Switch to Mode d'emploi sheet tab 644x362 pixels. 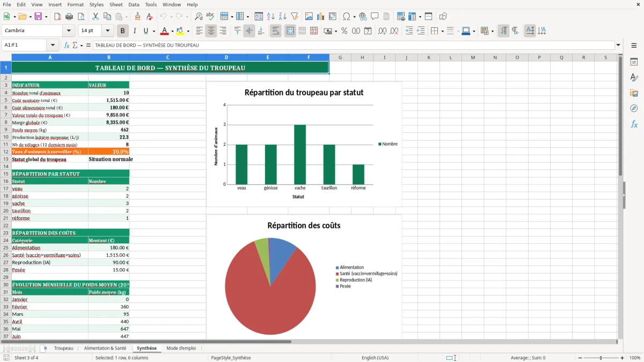click(x=181, y=348)
